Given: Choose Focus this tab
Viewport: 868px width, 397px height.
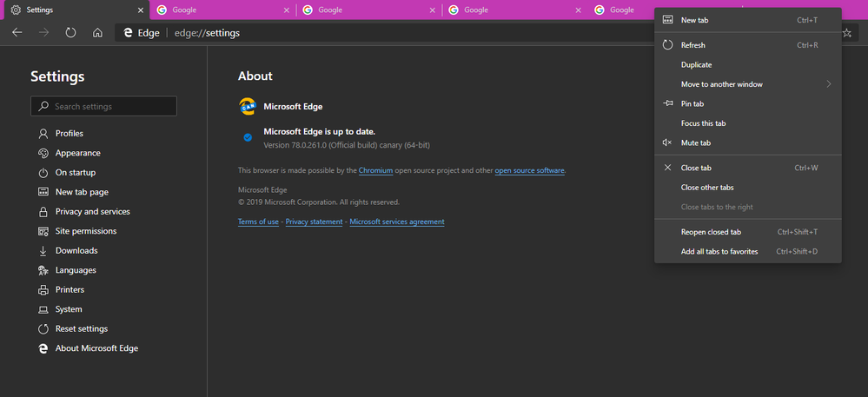Looking at the screenshot, I should [748, 122].
